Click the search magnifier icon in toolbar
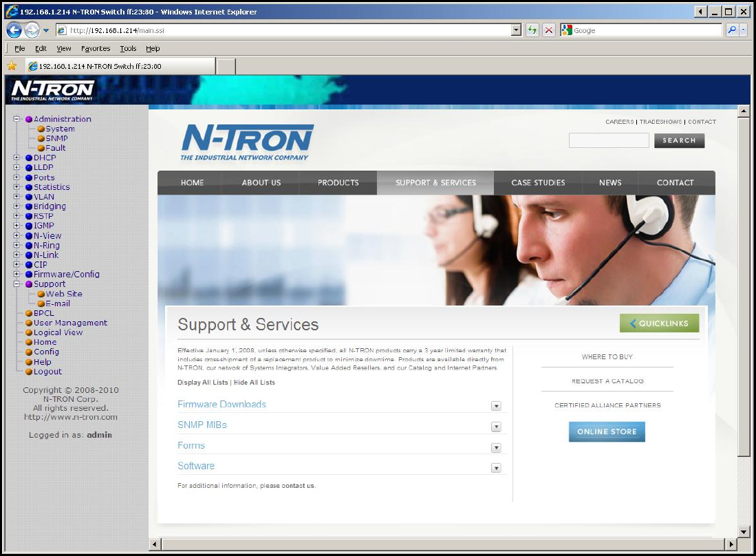 tap(732, 30)
